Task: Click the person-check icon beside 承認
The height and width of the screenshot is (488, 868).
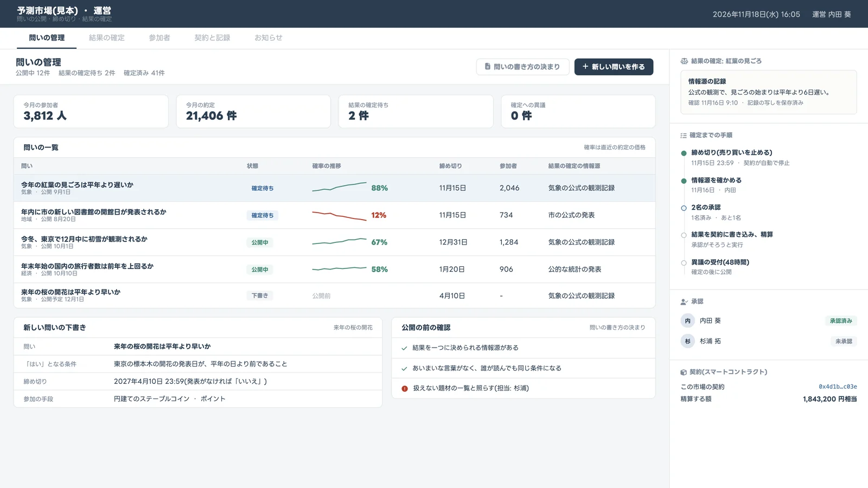Action: point(684,301)
